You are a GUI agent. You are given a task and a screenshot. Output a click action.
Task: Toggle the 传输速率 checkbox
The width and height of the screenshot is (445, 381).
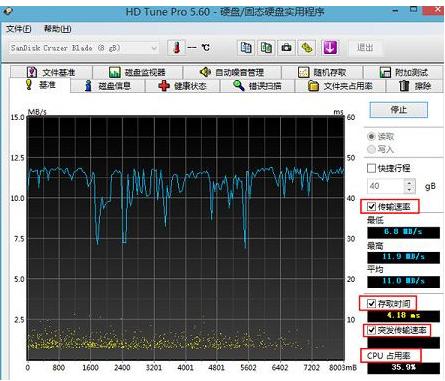point(371,207)
